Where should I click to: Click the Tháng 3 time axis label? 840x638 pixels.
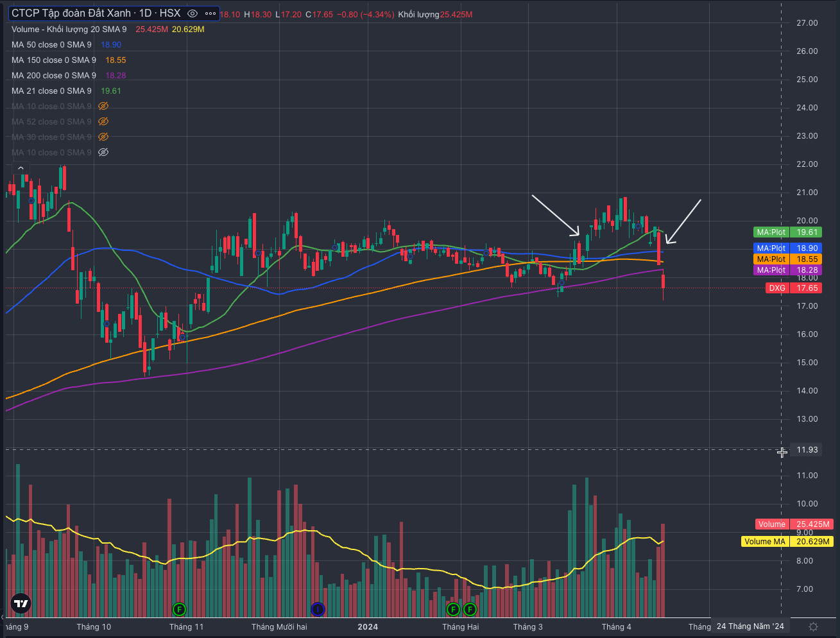click(527, 627)
